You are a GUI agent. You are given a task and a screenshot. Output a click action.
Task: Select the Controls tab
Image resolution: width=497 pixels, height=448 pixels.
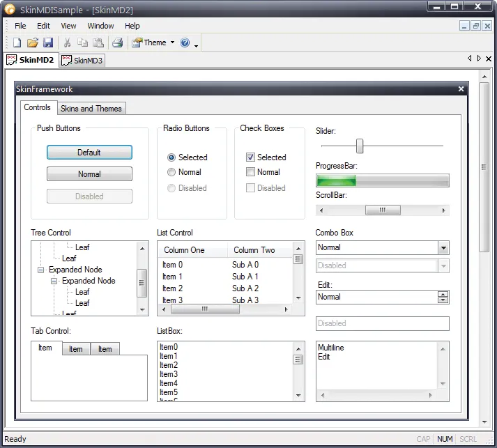click(x=38, y=107)
